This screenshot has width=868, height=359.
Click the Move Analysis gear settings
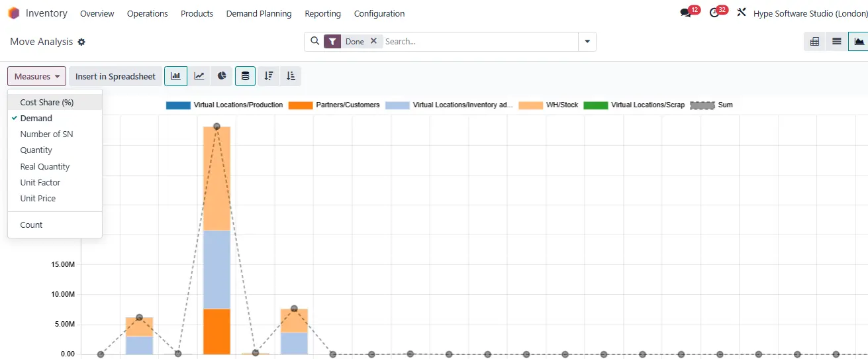[81, 42]
